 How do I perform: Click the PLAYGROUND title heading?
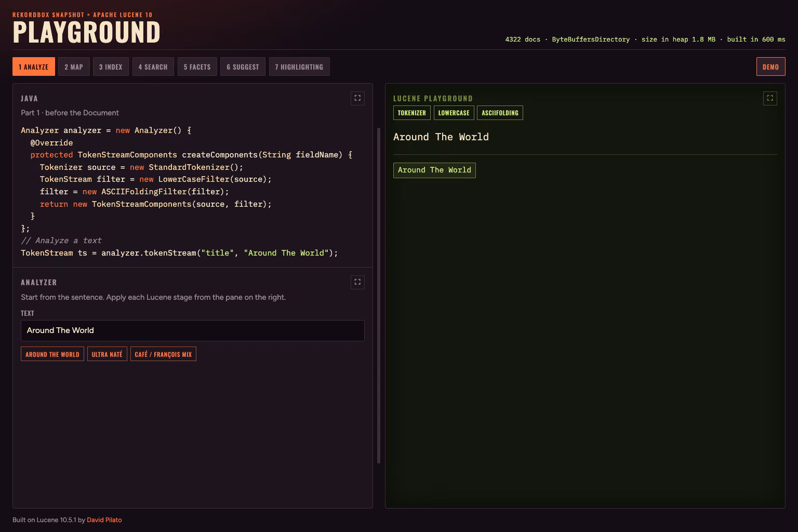click(87, 32)
